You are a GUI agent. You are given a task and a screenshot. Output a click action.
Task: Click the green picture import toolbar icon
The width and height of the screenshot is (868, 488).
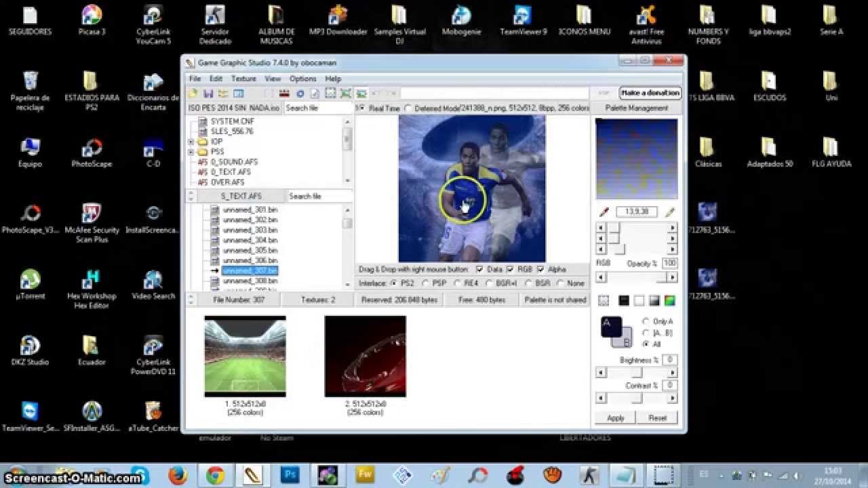(x=361, y=94)
